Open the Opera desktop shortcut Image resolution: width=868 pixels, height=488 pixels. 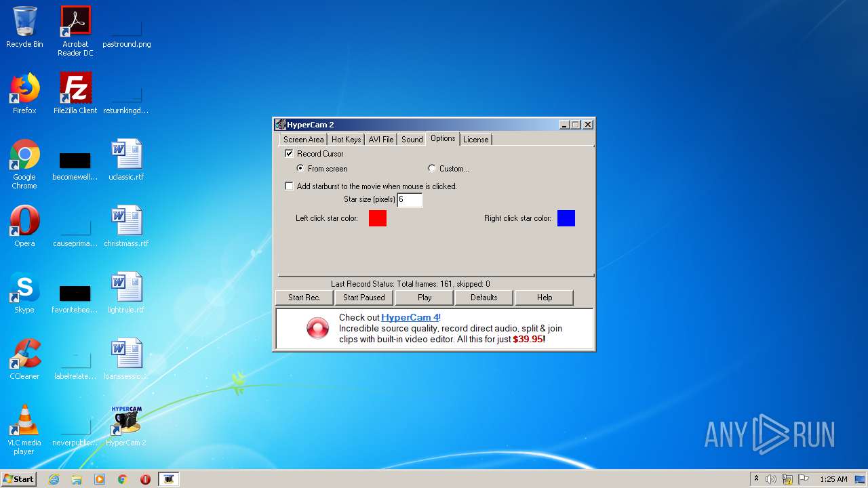pyautogui.click(x=24, y=226)
